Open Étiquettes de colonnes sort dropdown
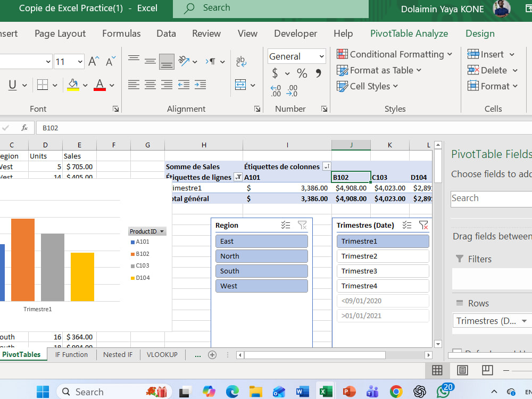 (327, 167)
